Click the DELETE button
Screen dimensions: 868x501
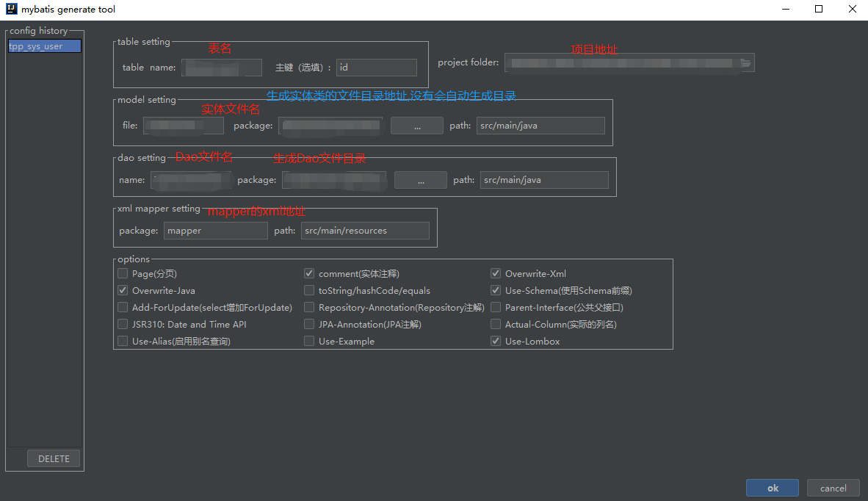[54, 458]
